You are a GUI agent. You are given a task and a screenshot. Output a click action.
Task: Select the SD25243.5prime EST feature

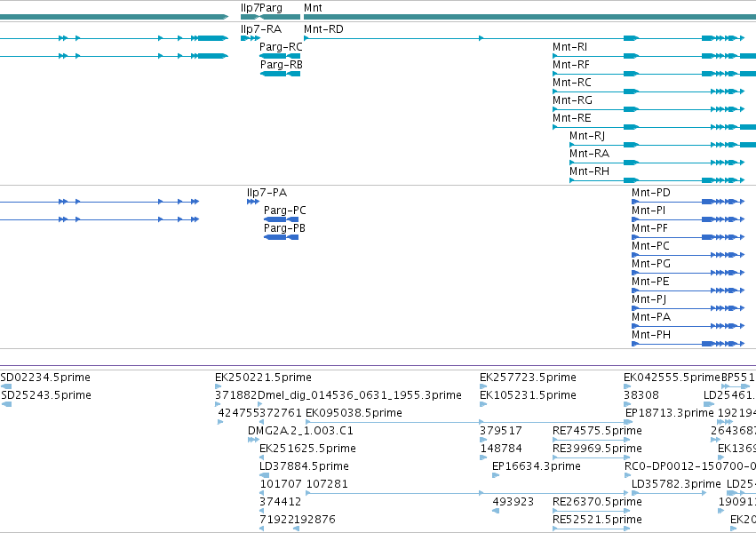(46, 395)
